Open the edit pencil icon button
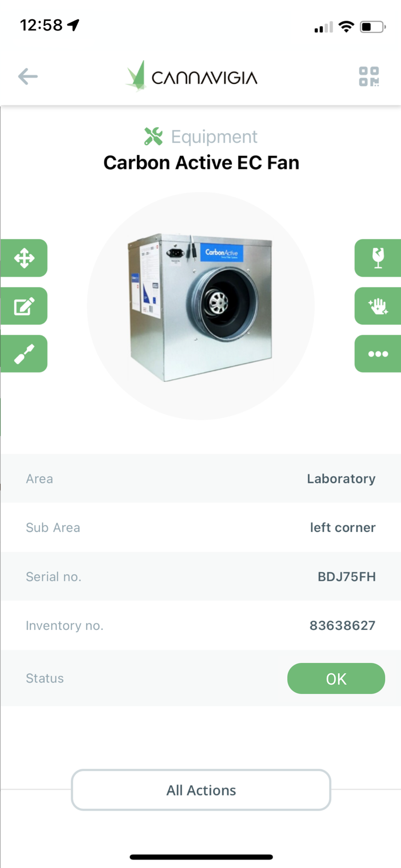Viewport: 401px width, 868px height. 24,305
